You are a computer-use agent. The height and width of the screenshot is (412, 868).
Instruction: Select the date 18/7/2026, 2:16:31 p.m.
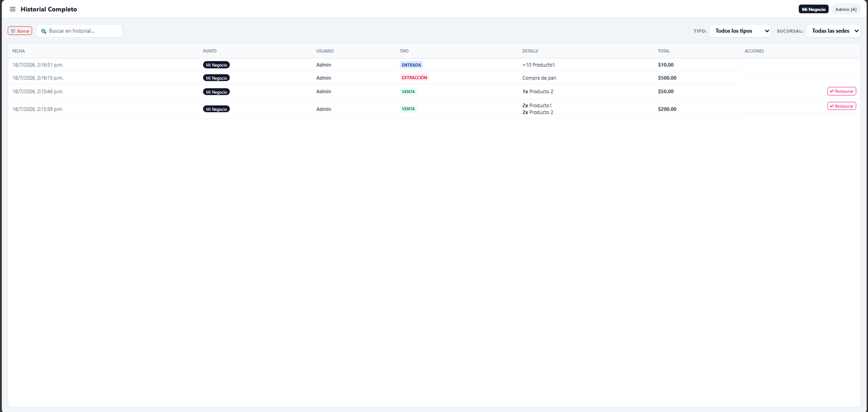point(38,65)
